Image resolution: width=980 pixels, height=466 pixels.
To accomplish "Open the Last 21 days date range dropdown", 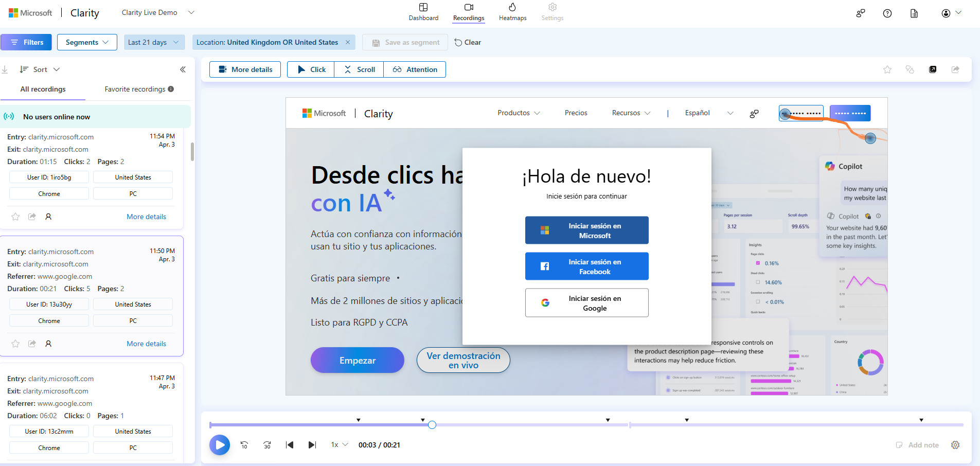I will click(154, 42).
